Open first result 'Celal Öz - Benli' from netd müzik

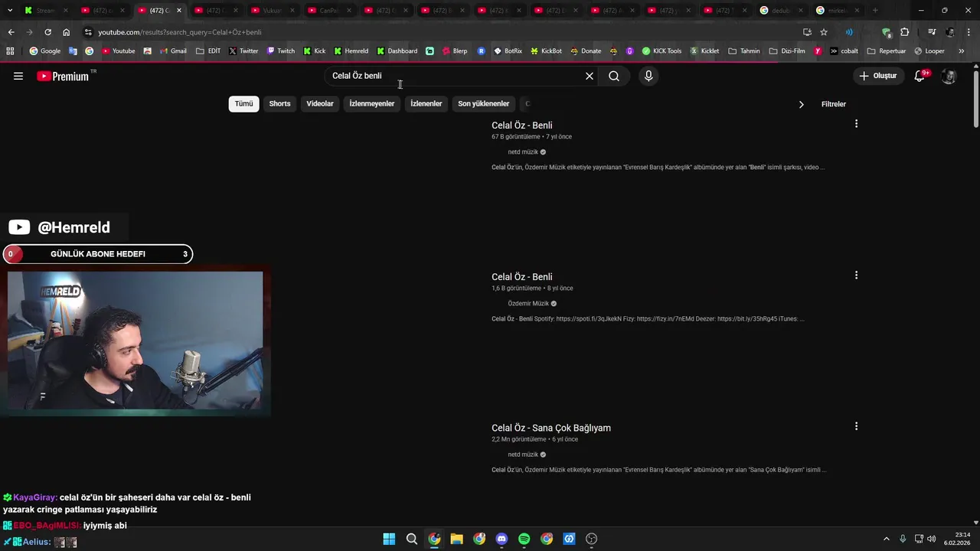pyautogui.click(x=521, y=126)
